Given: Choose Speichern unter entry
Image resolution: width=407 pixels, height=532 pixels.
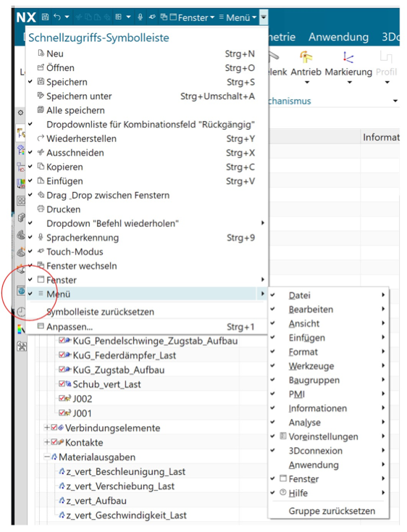Looking at the screenshot, I should click(x=147, y=96).
